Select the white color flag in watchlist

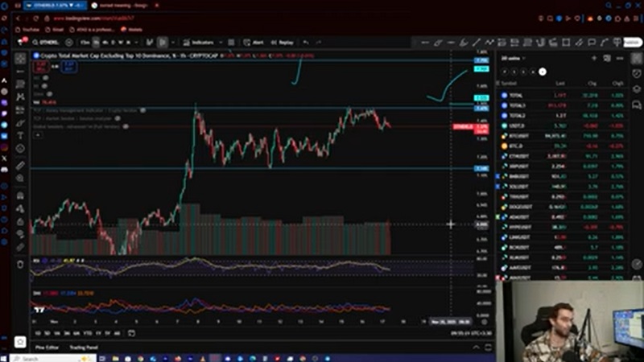click(543, 72)
